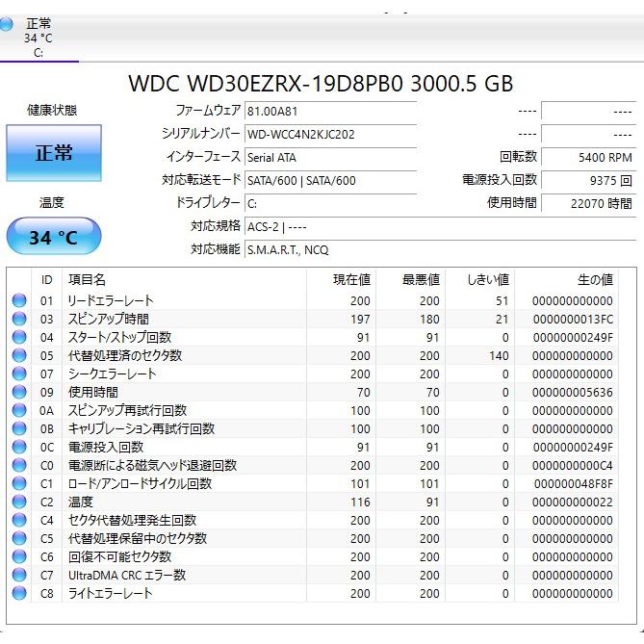Click the firmware field 81.00A81
Screen dimensions: 644x644
(330, 112)
